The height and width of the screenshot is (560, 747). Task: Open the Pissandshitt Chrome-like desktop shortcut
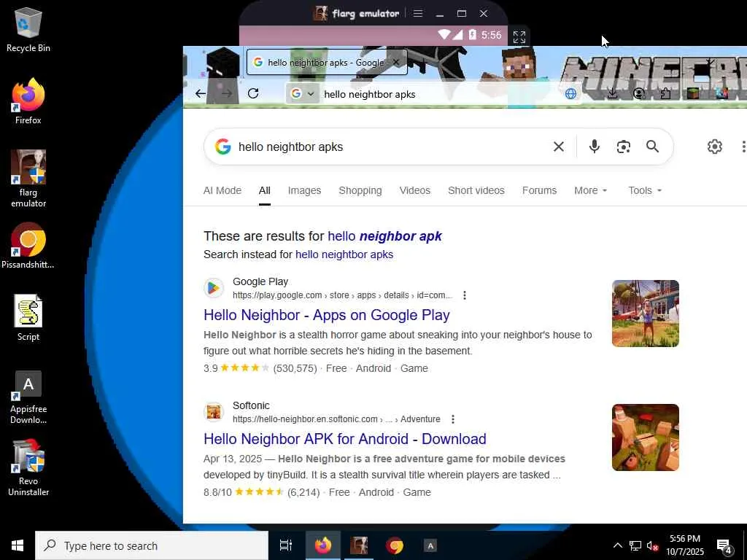pos(28,246)
